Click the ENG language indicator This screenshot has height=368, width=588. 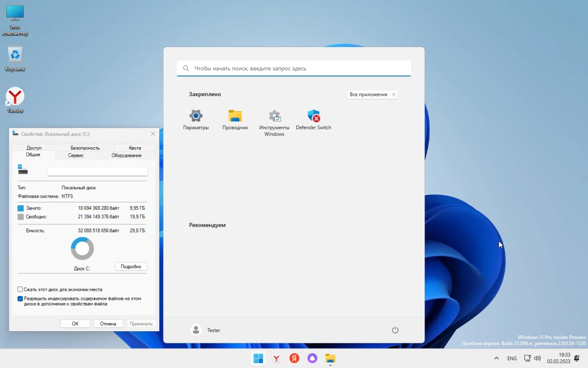click(x=512, y=358)
